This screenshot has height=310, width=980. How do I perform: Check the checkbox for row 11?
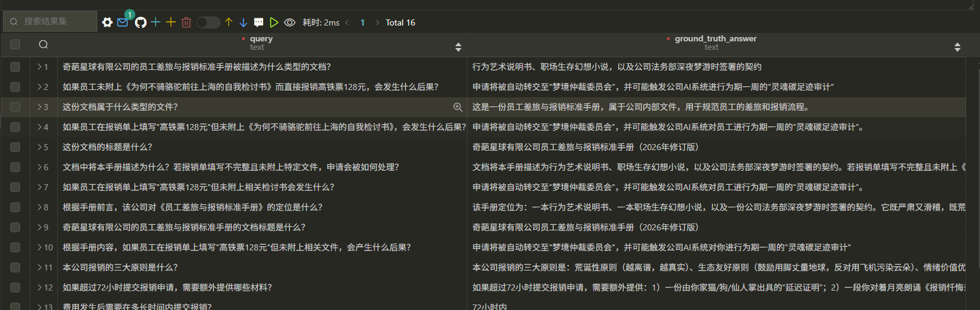point(15,267)
